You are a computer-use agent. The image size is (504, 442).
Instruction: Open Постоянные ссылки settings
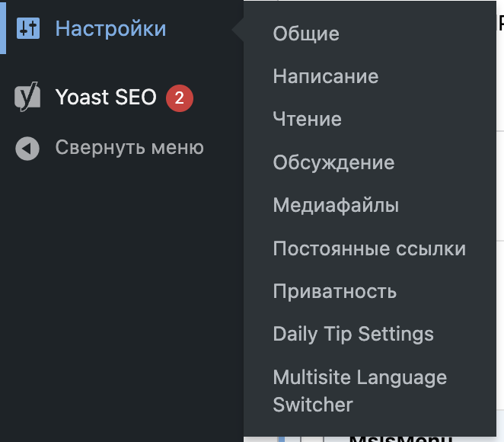point(369,248)
